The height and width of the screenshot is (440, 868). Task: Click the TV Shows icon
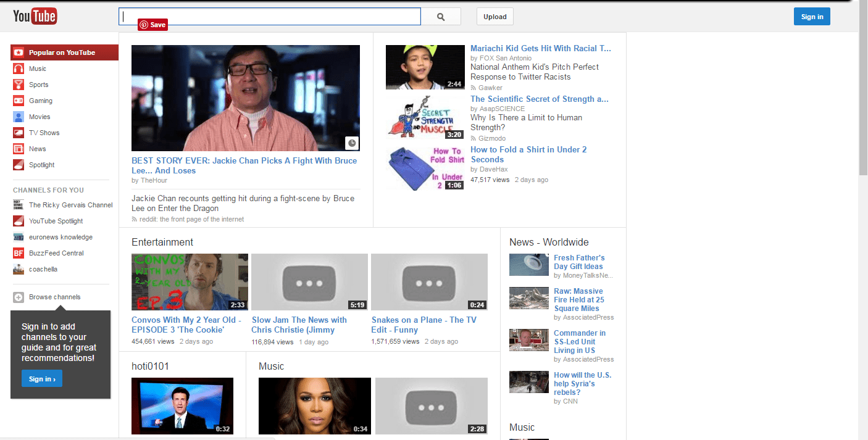[19, 133]
